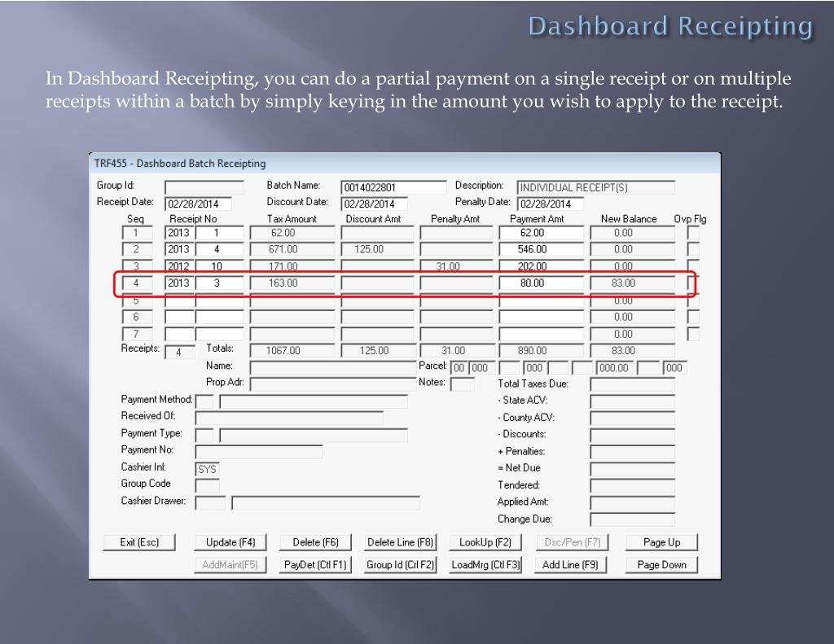This screenshot has width=834, height=644.
Task: Click empty payment amount field in row 7
Action: tap(542, 334)
